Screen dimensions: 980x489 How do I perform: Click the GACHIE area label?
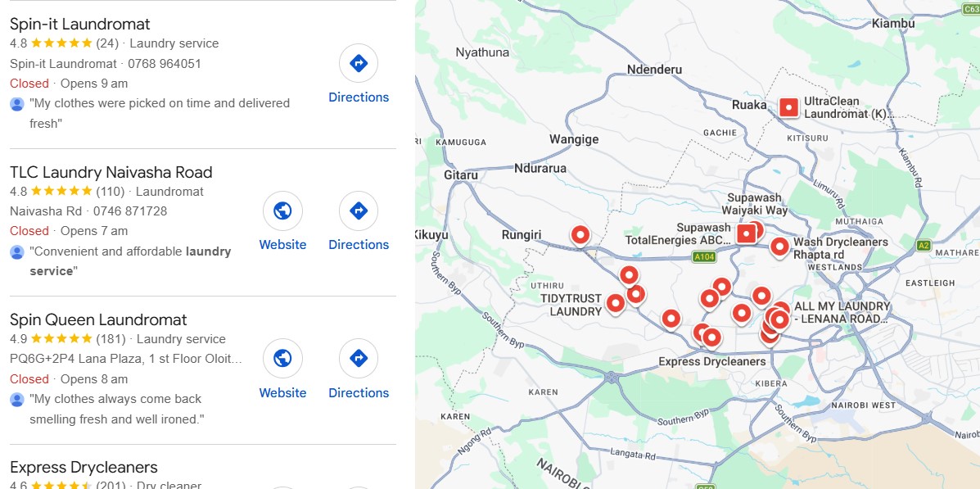[x=720, y=133]
